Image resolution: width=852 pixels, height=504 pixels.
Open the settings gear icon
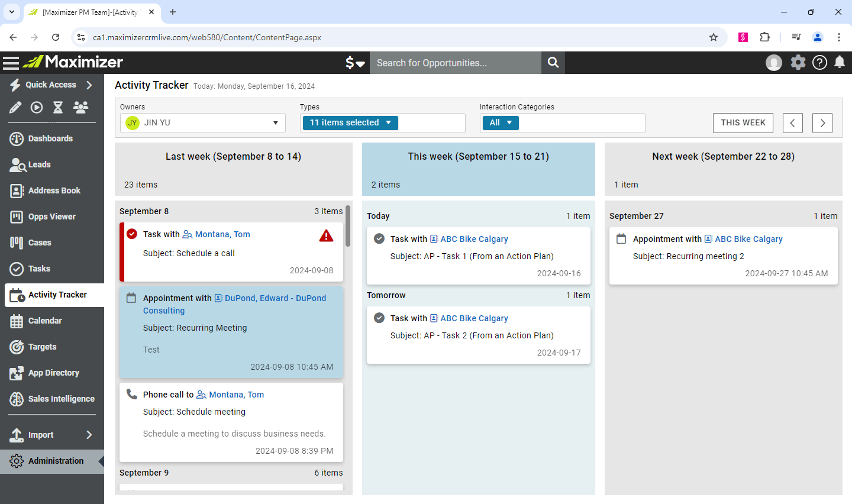[x=798, y=62]
